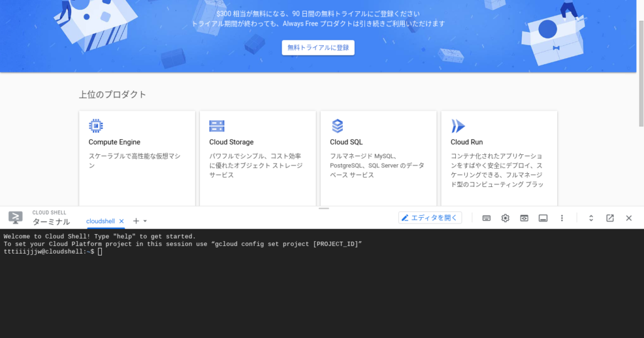Add a new terminal tab with plus

click(136, 221)
